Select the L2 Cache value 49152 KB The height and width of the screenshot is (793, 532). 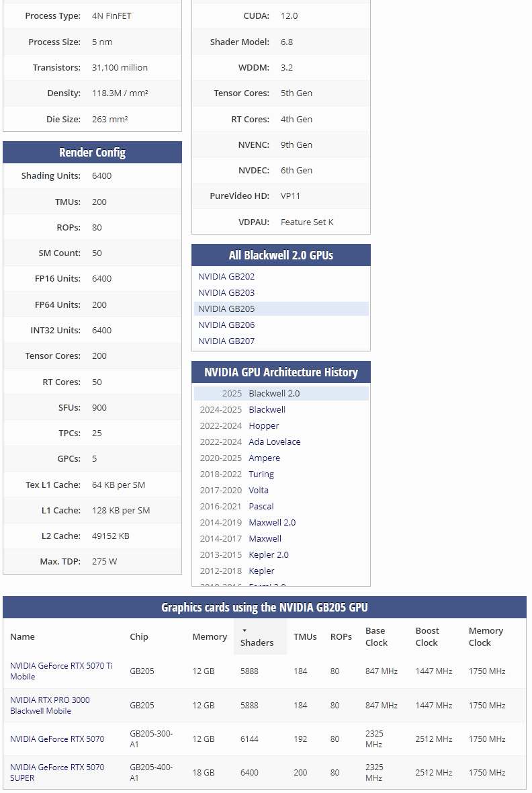111,536
